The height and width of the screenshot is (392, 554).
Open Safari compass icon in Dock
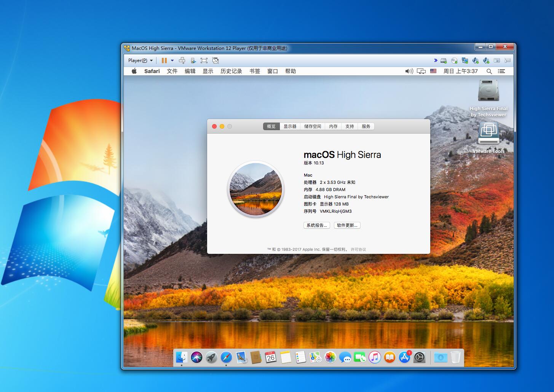(x=226, y=357)
